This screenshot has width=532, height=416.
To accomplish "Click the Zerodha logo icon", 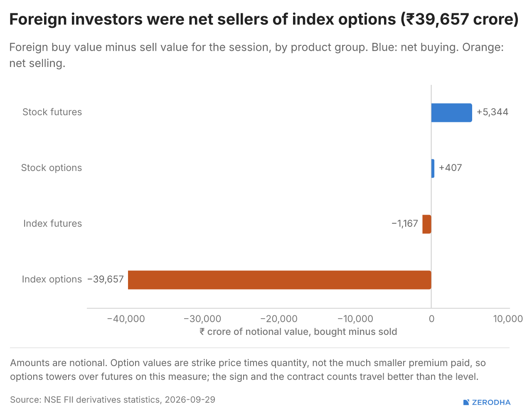I will (466, 402).
